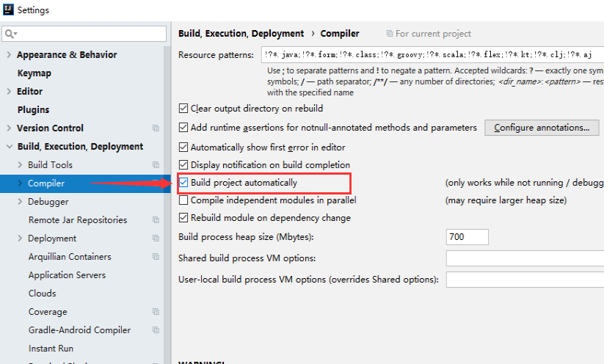Click the User-local build process VM options field
The image size is (604, 364).
(525, 280)
